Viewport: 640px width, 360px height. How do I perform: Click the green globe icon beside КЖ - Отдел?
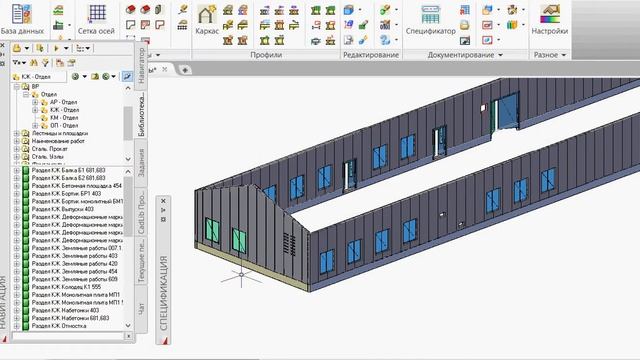click(75, 76)
